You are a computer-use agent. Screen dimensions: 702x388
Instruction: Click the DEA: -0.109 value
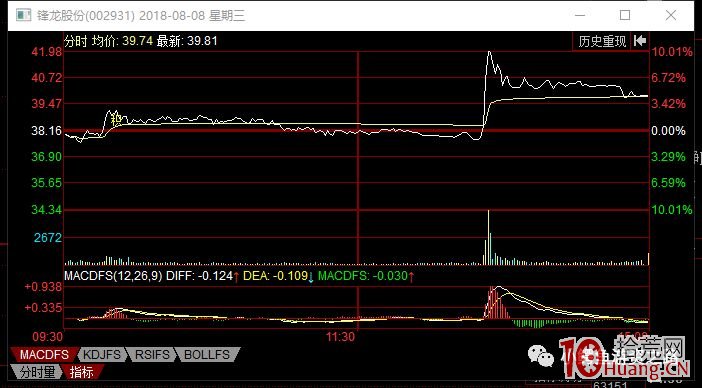(275, 276)
